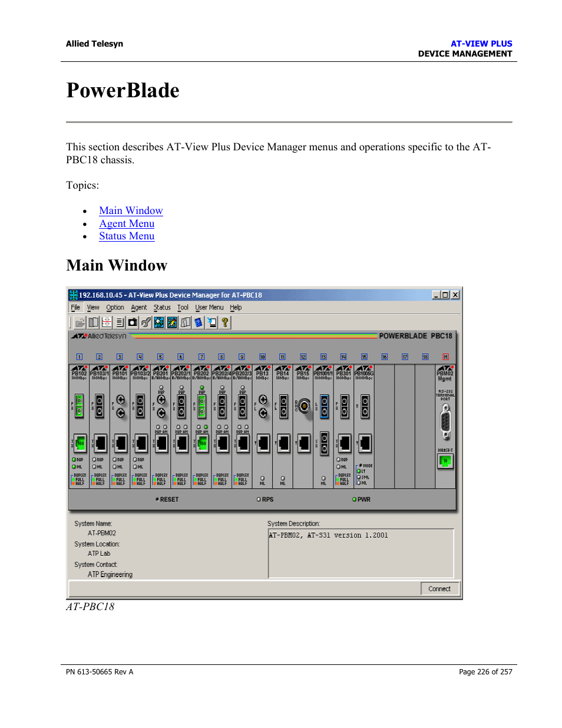Image resolution: width=562 pixels, height=728 pixels.
Task: Click the PB1001/1 blue LX fiber port
Action: (324, 407)
